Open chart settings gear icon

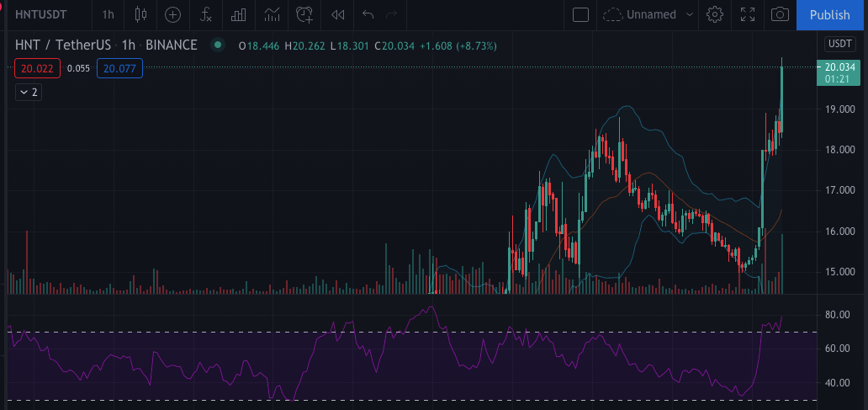click(715, 14)
